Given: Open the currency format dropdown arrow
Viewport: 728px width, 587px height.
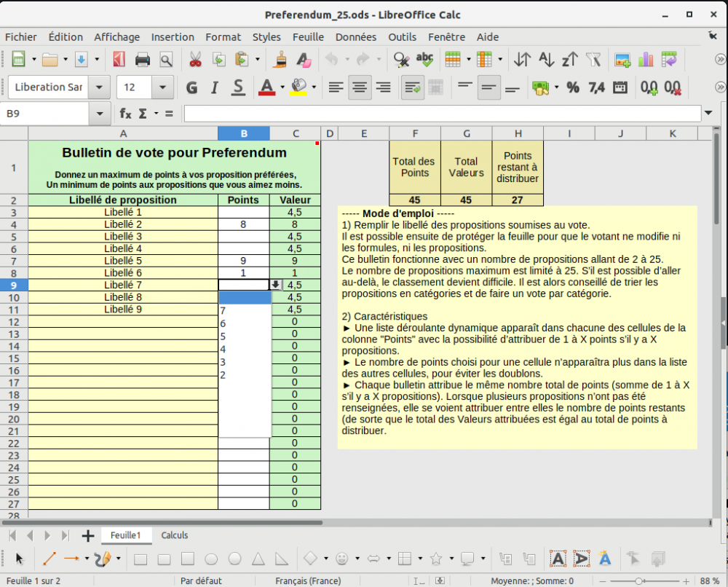Looking at the screenshot, I should pyautogui.click(x=556, y=87).
